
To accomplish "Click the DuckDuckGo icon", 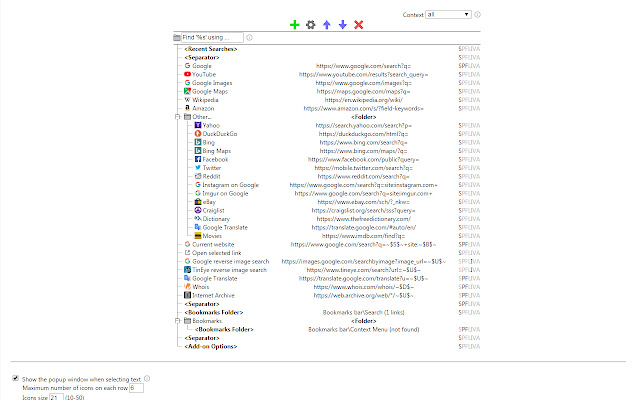I will [x=198, y=134].
